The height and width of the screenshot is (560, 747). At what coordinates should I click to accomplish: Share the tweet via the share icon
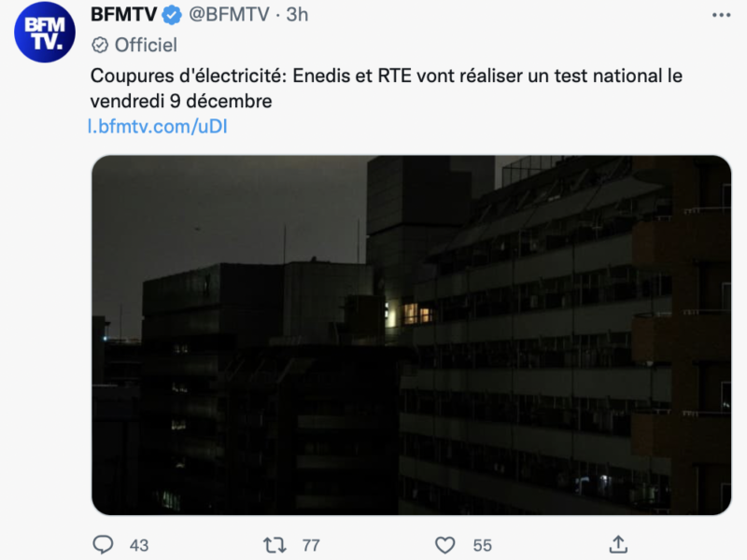click(617, 543)
